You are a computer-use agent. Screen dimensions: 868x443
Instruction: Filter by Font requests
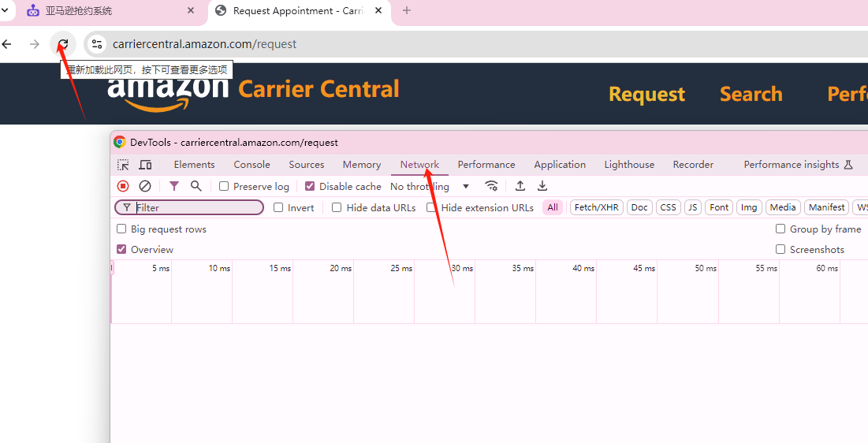(x=719, y=207)
